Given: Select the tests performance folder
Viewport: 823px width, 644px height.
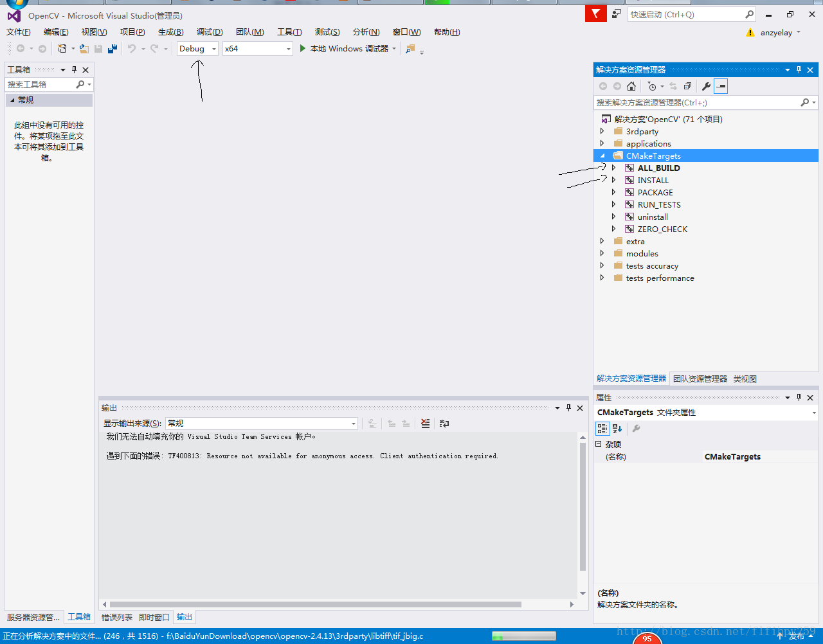Looking at the screenshot, I should tap(660, 278).
